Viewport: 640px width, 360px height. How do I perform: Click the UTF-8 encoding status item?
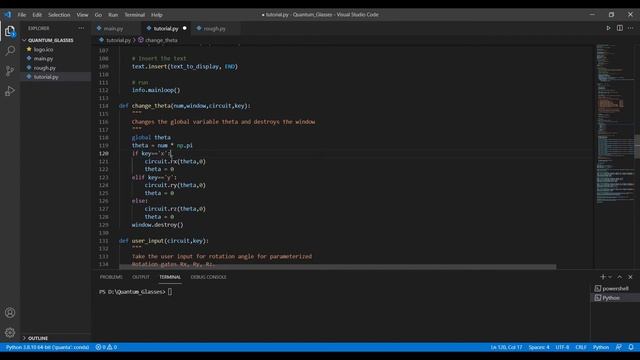point(562,347)
